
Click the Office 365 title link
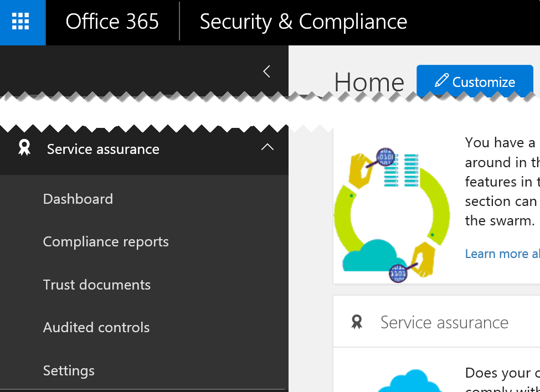click(x=112, y=22)
